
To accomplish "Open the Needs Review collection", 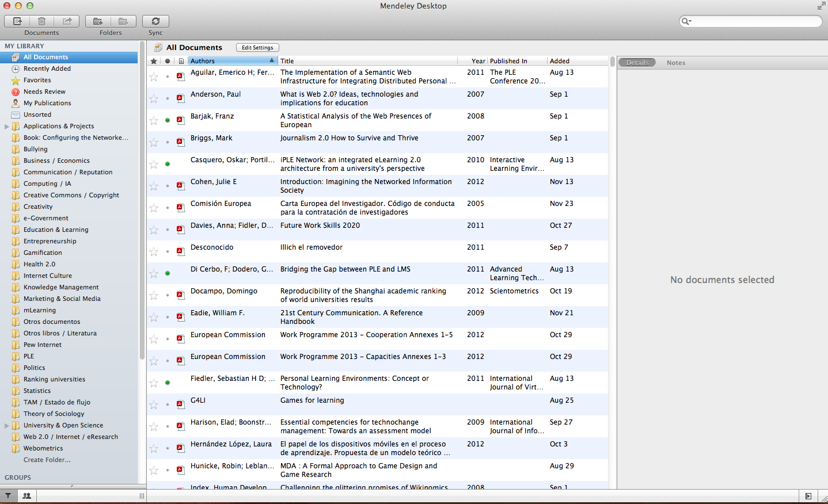I will [x=44, y=91].
